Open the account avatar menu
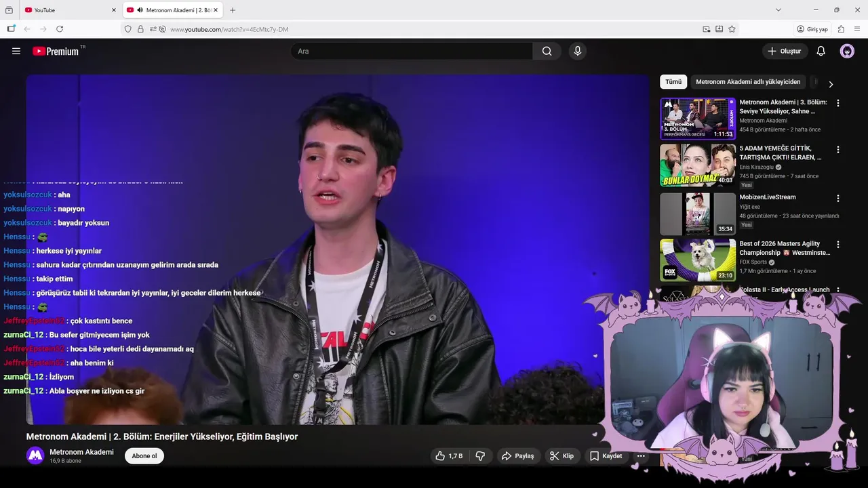868x488 pixels. click(847, 51)
